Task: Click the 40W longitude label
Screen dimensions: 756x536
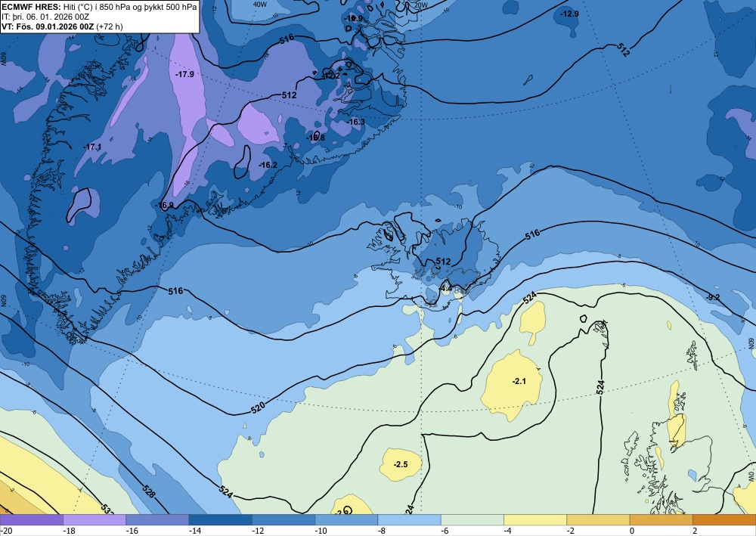Action: pyautogui.click(x=260, y=5)
